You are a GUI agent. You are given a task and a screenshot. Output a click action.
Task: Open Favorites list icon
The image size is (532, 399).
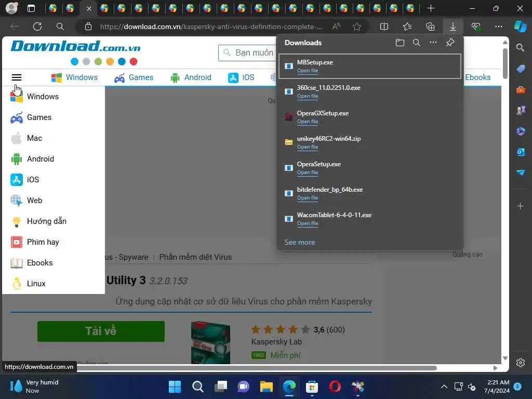pos(407,26)
